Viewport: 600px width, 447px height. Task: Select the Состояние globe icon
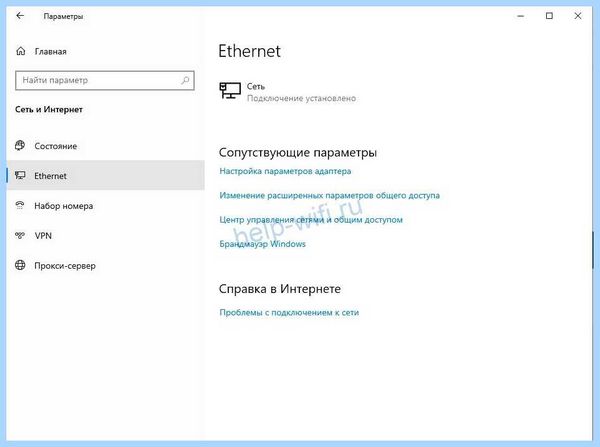pyautogui.click(x=20, y=145)
